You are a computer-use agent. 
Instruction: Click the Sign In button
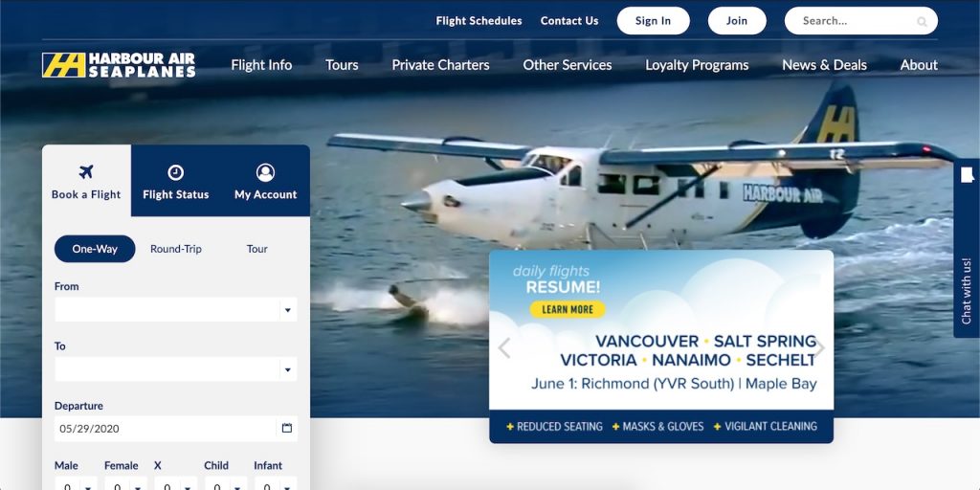coord(653,21)
